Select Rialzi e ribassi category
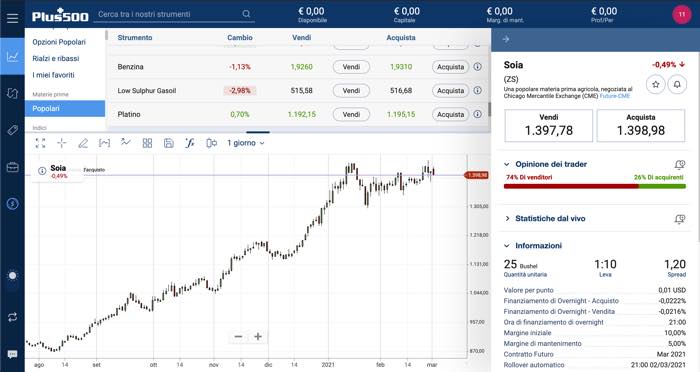The image size is (700, 372). click(56, 59)
